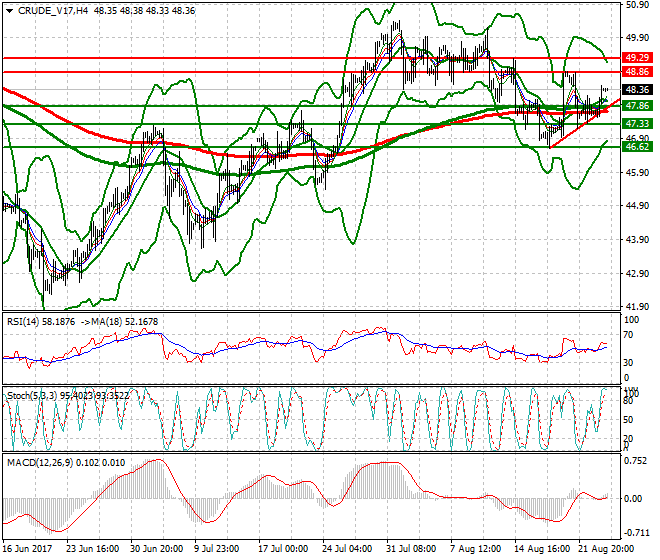
Task: Click the 7 Aug 12:00 time axis label
Action: tap(476, 549)
